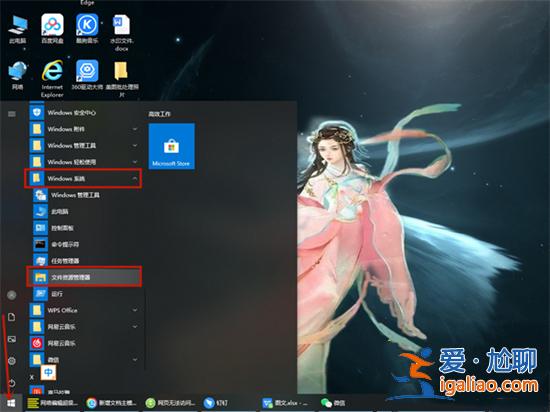Open Settings gear in the Start rail
Image resolution: width=550 pixels, height=412 pixels.
12,361
